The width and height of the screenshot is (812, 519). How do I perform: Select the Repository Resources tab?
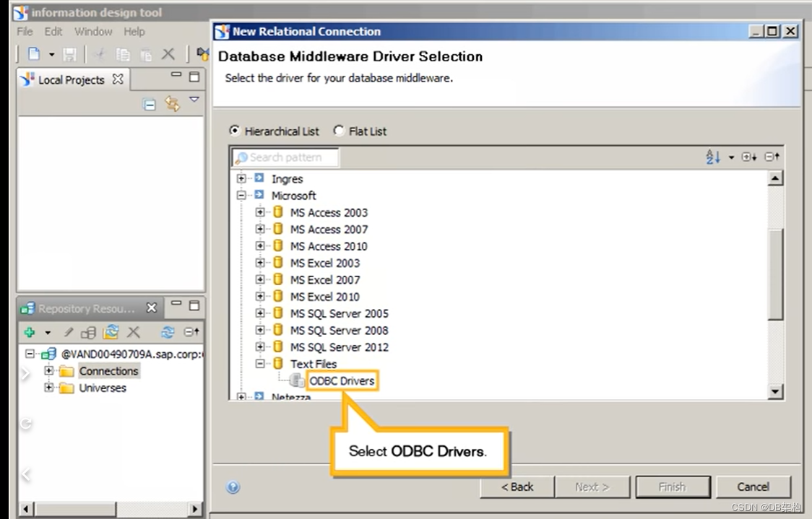coord(86,309)
